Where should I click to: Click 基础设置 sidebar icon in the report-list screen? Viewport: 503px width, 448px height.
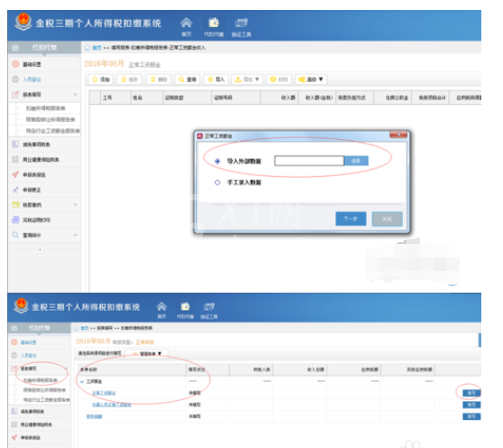tap(14, 342)
